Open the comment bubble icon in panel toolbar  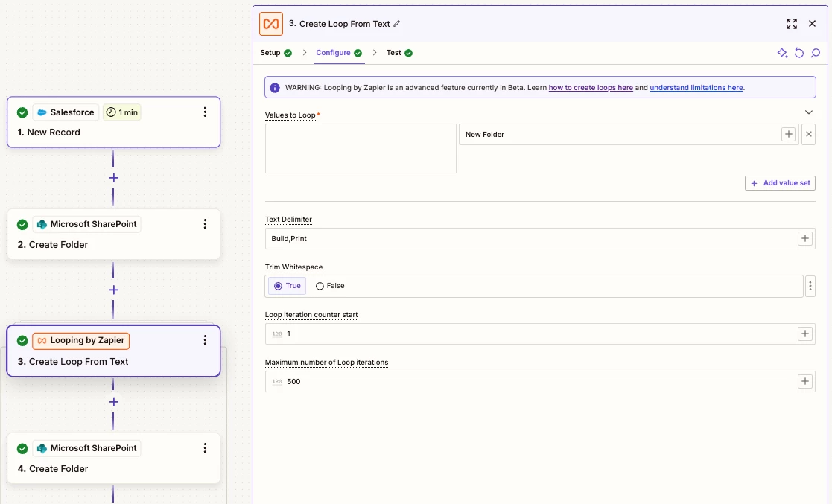816,53
